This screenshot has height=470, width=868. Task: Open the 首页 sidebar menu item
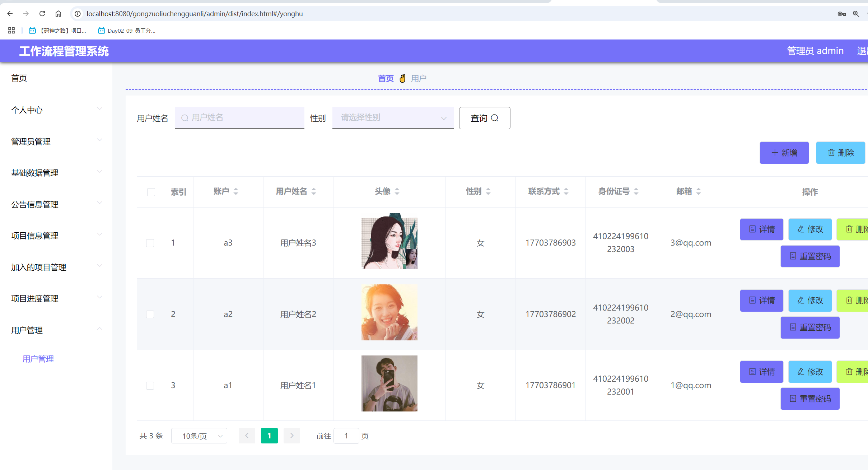[x=19, y=78]
